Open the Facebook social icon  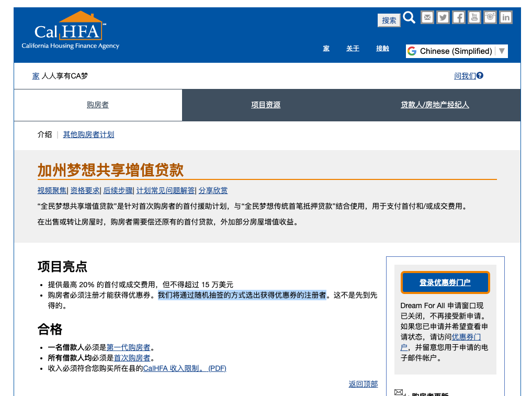pyautogui.click(x=459, y=17)
